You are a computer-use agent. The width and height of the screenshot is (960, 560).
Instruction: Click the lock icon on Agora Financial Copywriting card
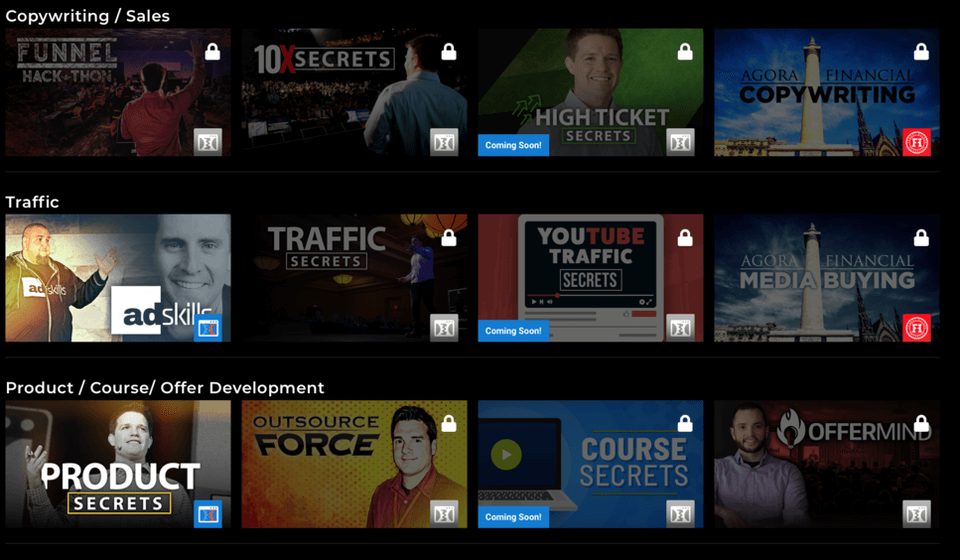pyautogui.click(x=921, y=52)
